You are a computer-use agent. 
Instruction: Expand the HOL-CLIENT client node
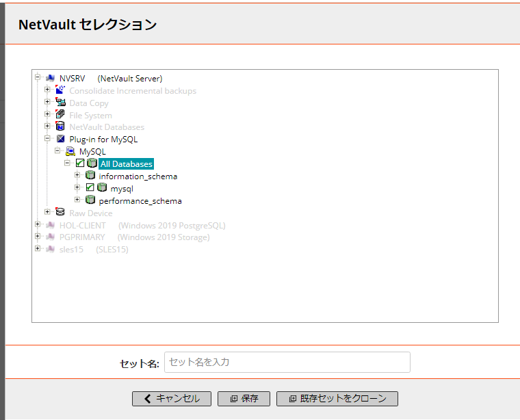tap(38, 224)
